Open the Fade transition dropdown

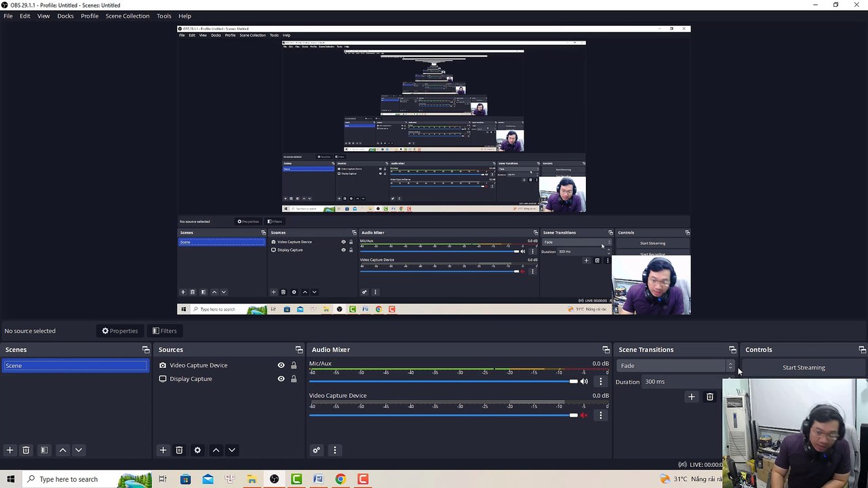click(675, 366)
